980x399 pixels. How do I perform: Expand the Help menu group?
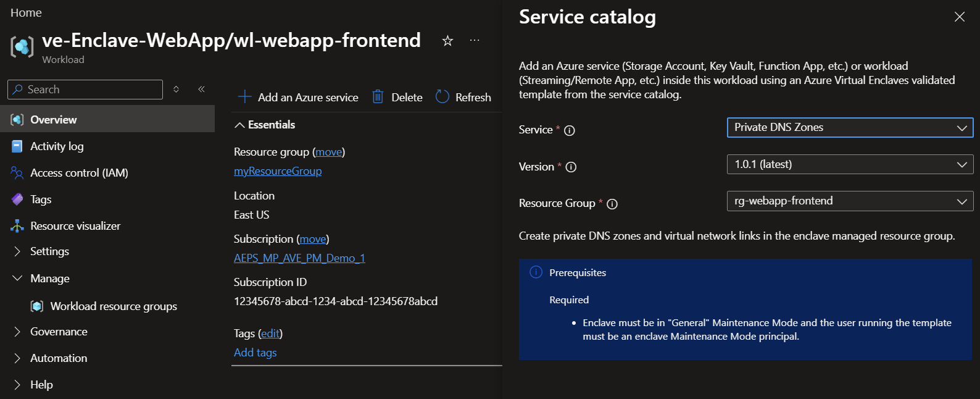[x=17, y=385]
